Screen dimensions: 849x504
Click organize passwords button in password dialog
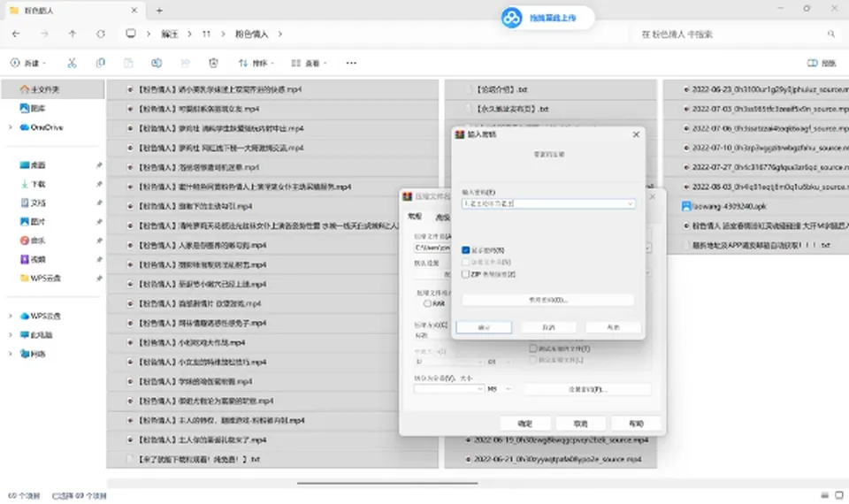tap(548, 300)
